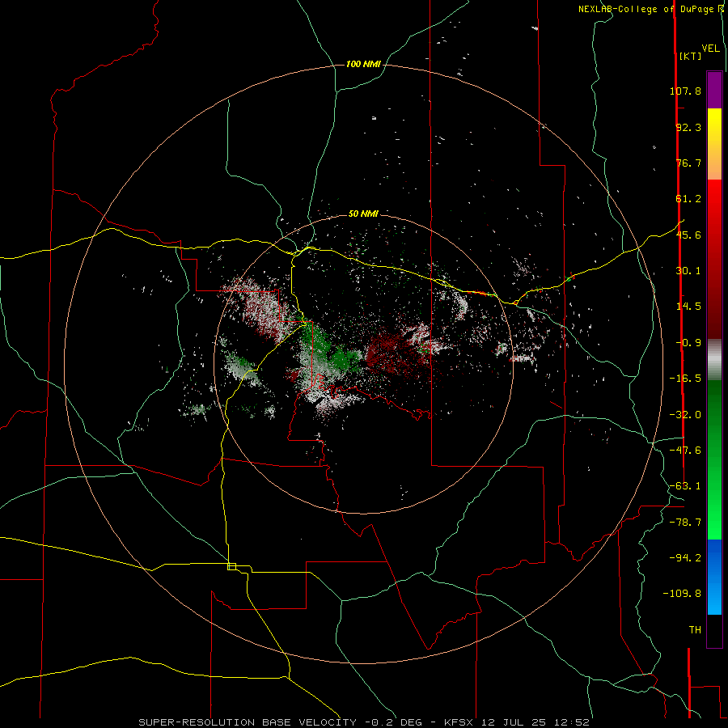Click the -0.9 legend value
This screenshot has height=728, width=728.
point(688,343)
